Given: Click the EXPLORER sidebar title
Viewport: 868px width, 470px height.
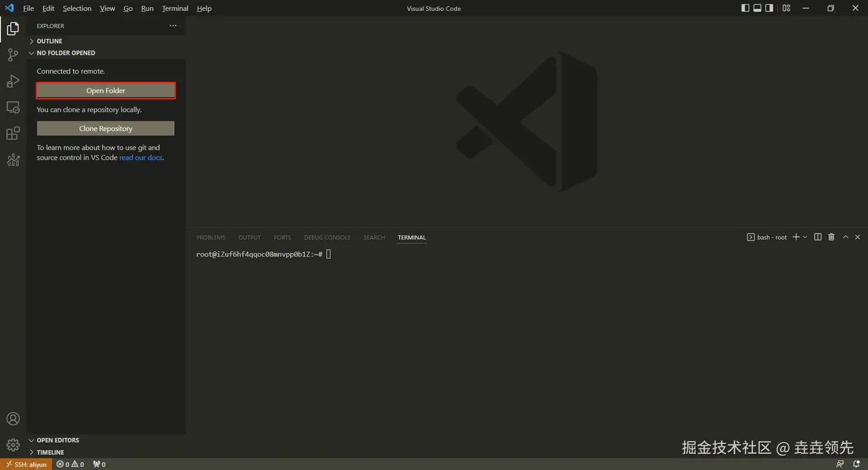Looking at the screenshot, I should [x=50, y=26].
